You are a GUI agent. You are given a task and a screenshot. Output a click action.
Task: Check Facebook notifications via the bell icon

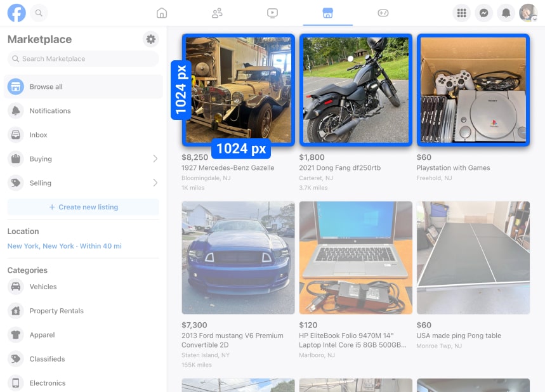[x=506, y=12]
